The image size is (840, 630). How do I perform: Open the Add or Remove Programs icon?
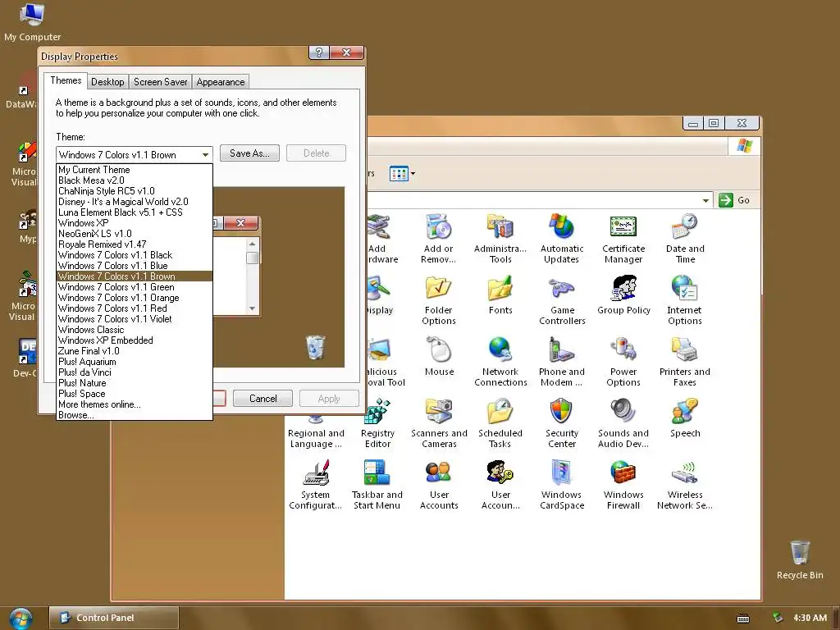tap(439, 239)
